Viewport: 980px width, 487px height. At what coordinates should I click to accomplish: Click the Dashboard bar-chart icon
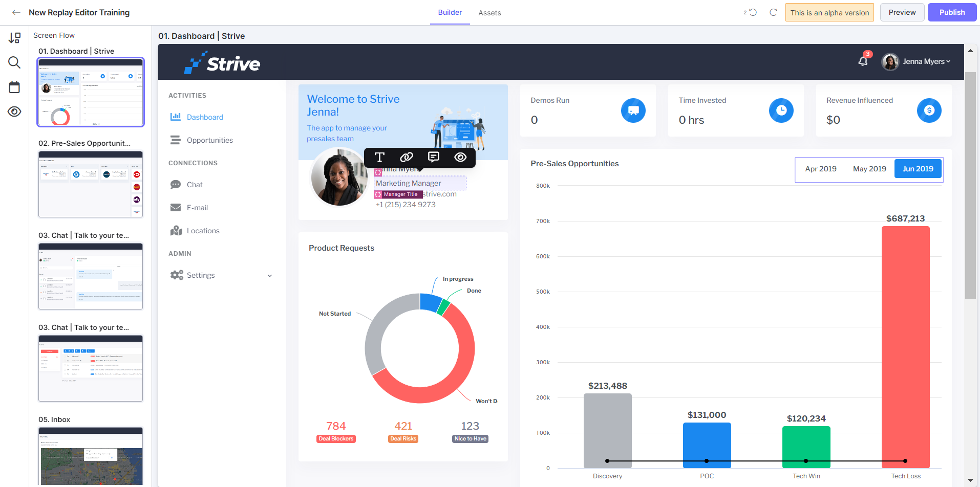(x=176, y=117)
